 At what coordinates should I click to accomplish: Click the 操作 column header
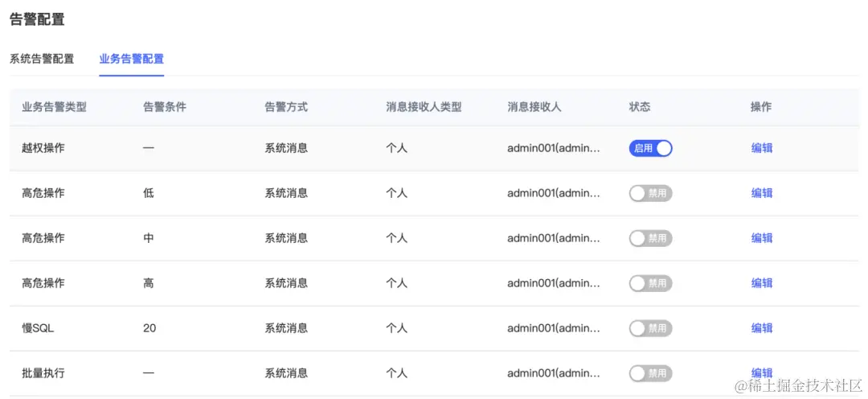761,108
